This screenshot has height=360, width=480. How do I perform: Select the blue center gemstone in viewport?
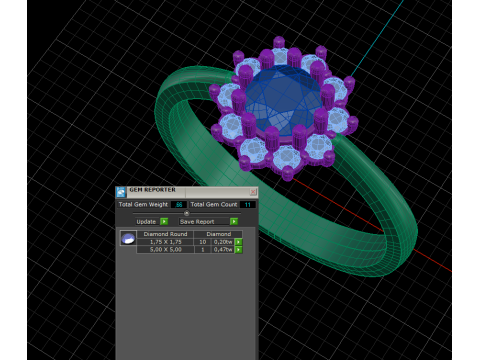tap(283, 100)
